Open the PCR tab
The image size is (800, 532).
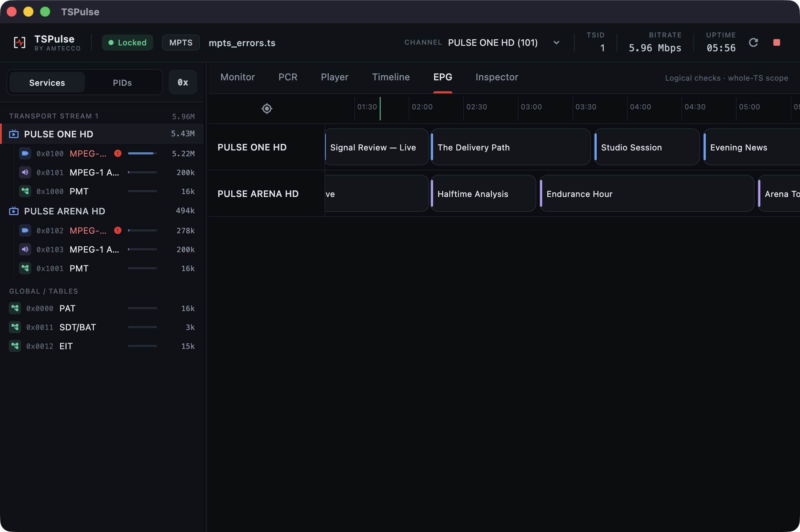288,77
